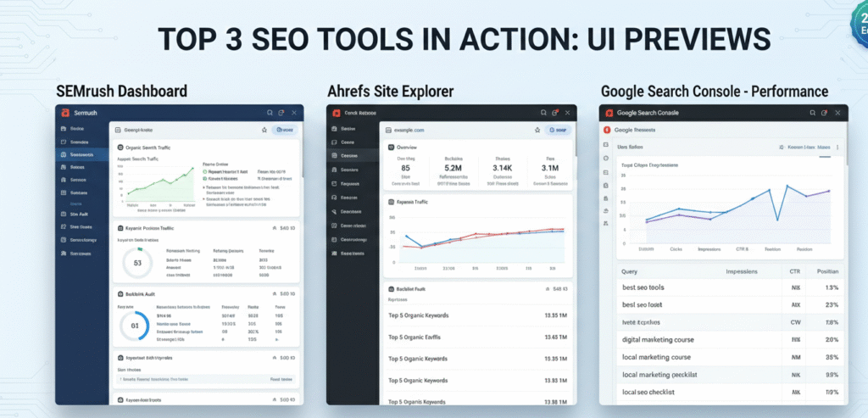
Task: Open Site Audit in the SEMrush sidebar
Action: [x=81, y=214]
